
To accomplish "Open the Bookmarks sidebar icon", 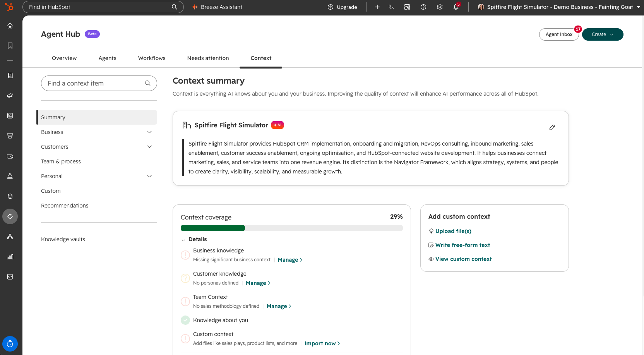I will (x=10, y=46).
